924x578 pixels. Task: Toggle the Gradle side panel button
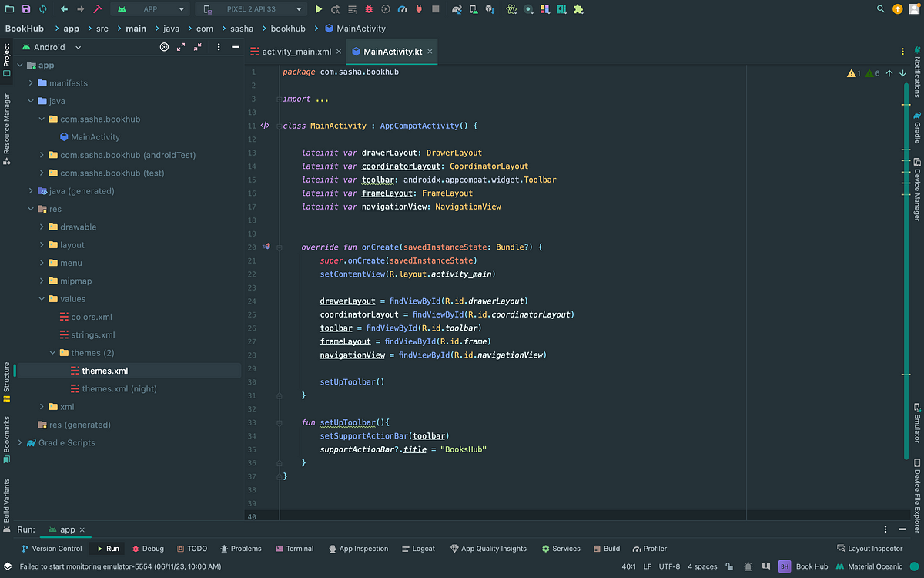pyautogui.click(x=917, y=128)
